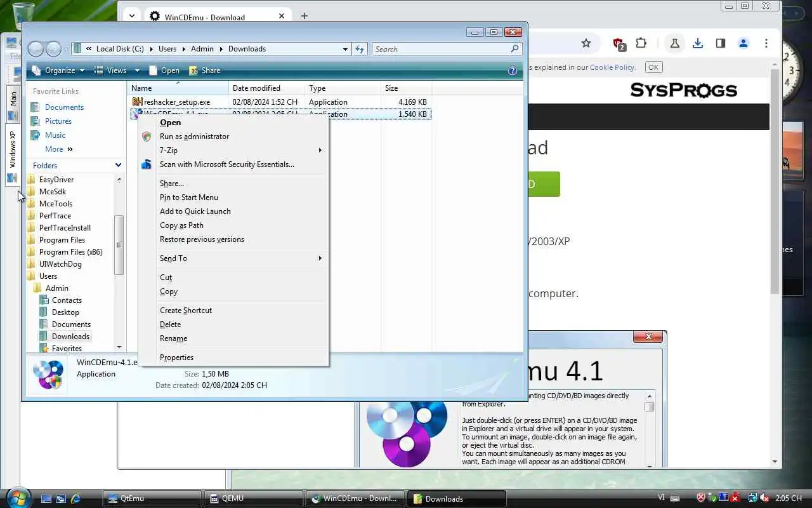Click the Windows Start orb
812x508 pixels.
point(17,497)
